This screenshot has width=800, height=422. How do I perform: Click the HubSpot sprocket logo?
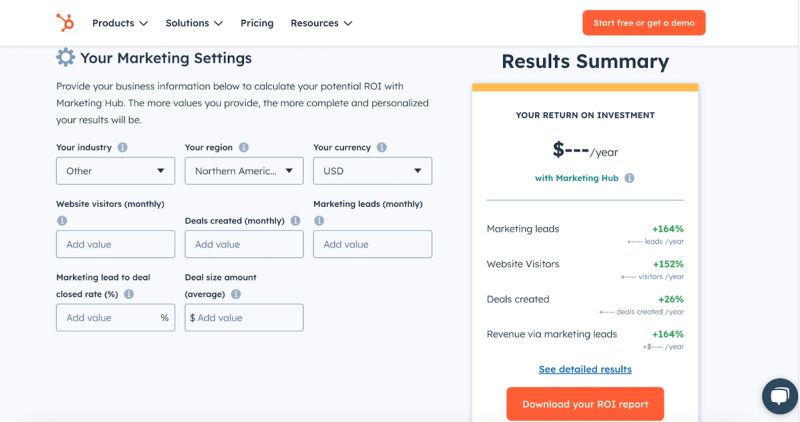point(65,22)
